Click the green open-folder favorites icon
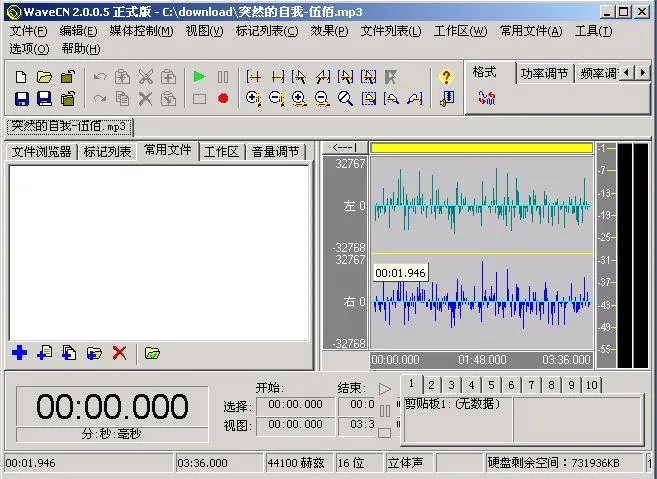Image resolution: width=657 pixels, height=479 pixels. pyautogui.click(x=153, y=353)
